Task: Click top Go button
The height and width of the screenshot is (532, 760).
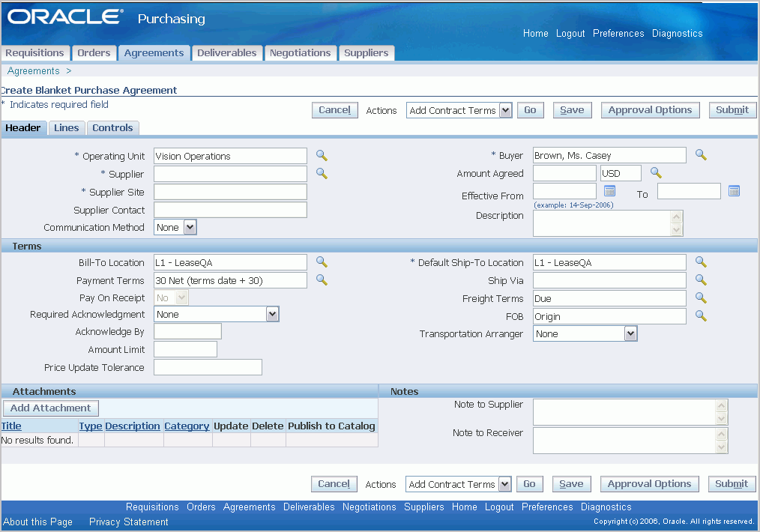Action: pyautogui.click(x=530, y=110)
